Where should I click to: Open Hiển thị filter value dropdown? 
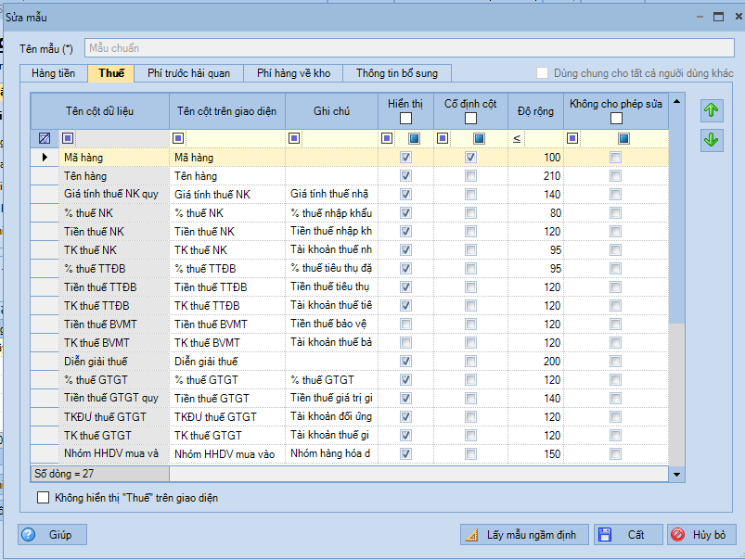pos(415,138)
